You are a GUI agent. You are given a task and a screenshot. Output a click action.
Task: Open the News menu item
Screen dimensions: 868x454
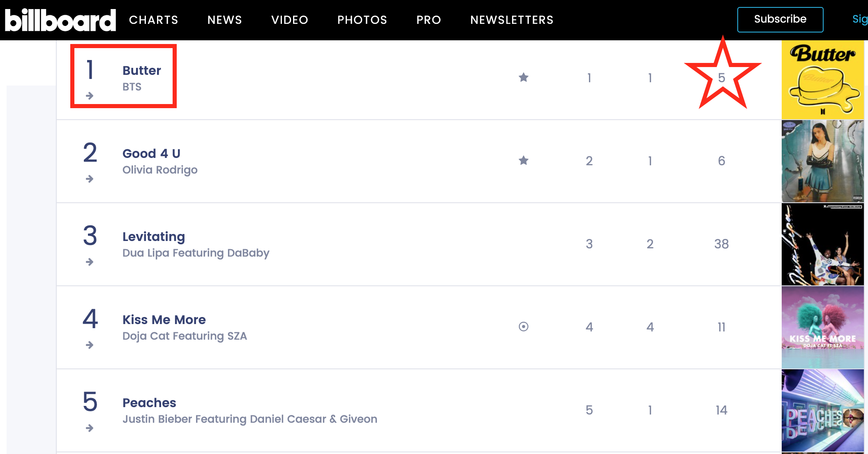click(224, 20)
